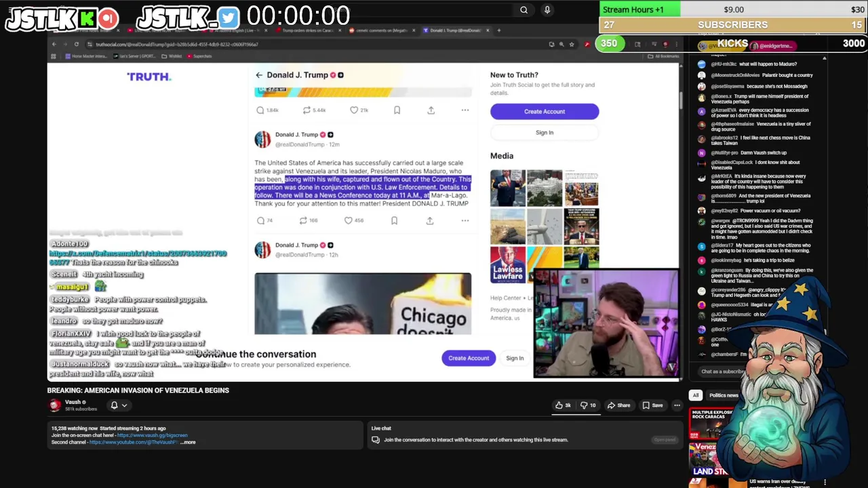Open more options on the 21k-likes post
This screenshot has width=868, height=488.
[x=465, y=110]
